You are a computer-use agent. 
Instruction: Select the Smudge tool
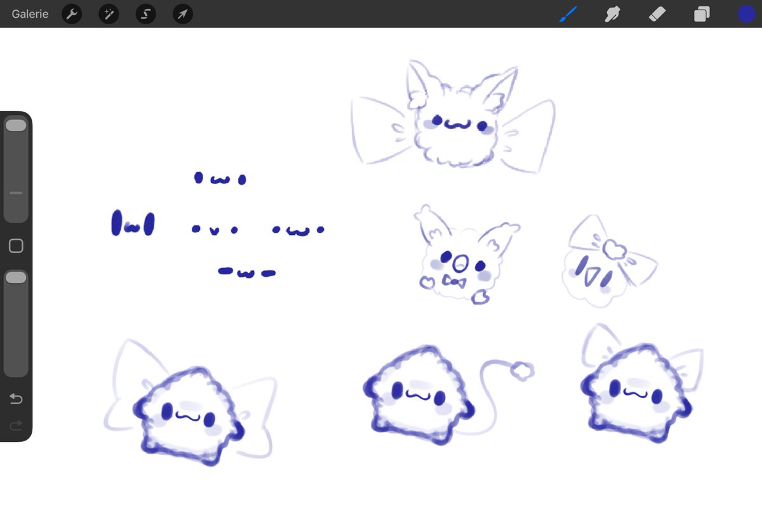click(613, 14)
